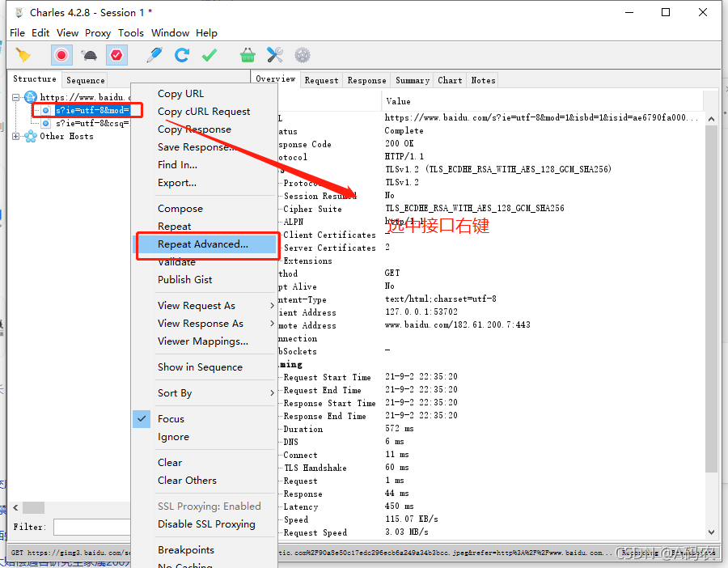Collapse the www.baidu host tree node
Screen dimensions: 728x568
(16, 98)
